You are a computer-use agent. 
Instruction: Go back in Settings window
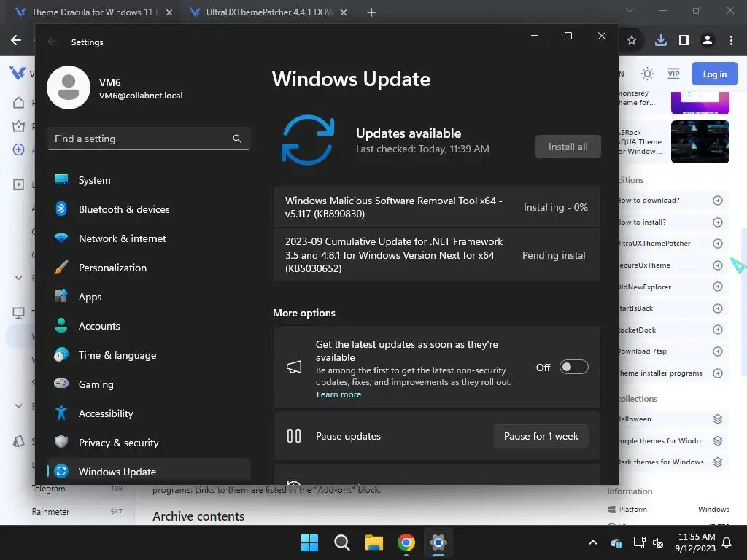coord(53,42)
